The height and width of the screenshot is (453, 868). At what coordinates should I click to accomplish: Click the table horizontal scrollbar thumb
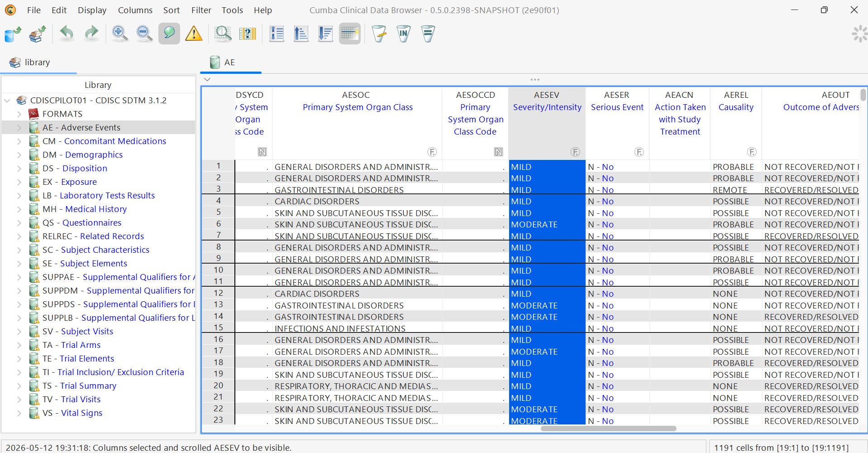click(x=608, y=428)
